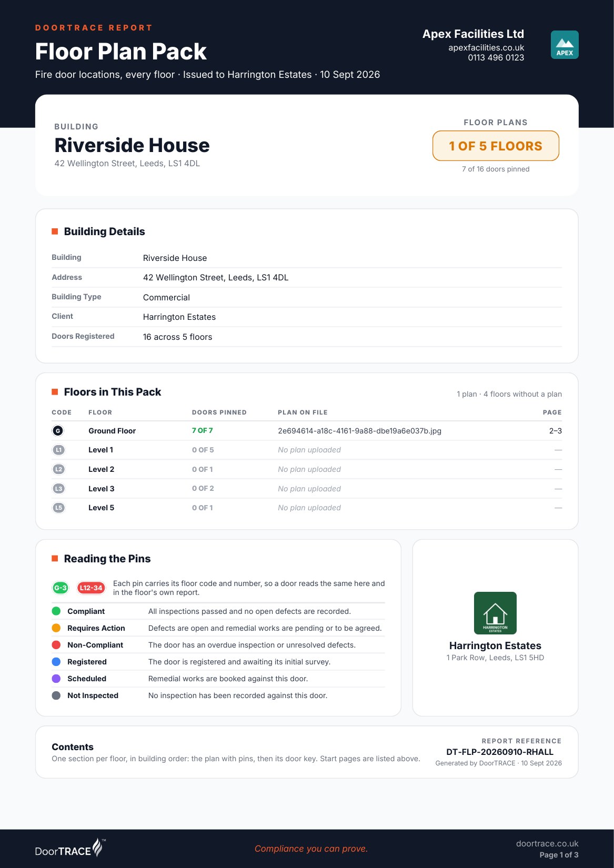Open the apexfacilities.co.uk link
The width and height of the screenshot is (614, 868).
coord(486,47)
